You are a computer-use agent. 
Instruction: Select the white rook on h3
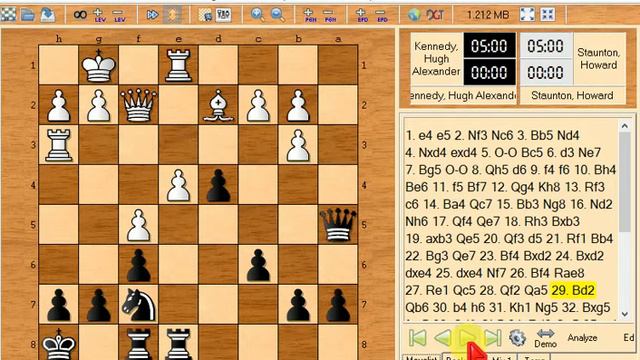[59, 145]
